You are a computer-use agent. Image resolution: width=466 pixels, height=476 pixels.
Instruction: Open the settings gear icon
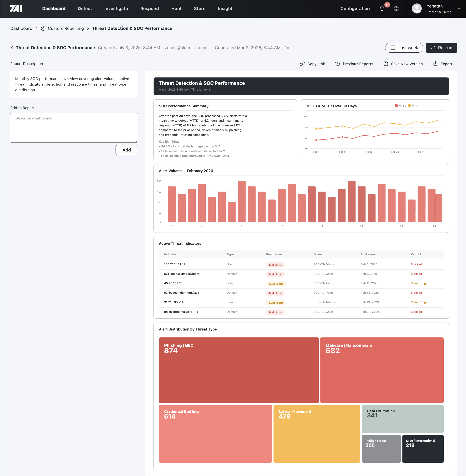(x=397, y=8)
